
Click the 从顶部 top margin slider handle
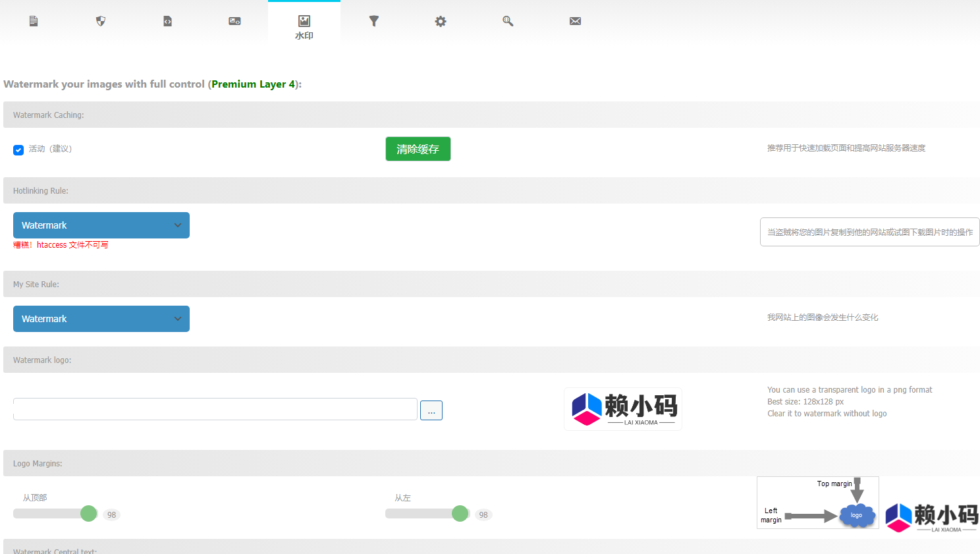[88, 513]
